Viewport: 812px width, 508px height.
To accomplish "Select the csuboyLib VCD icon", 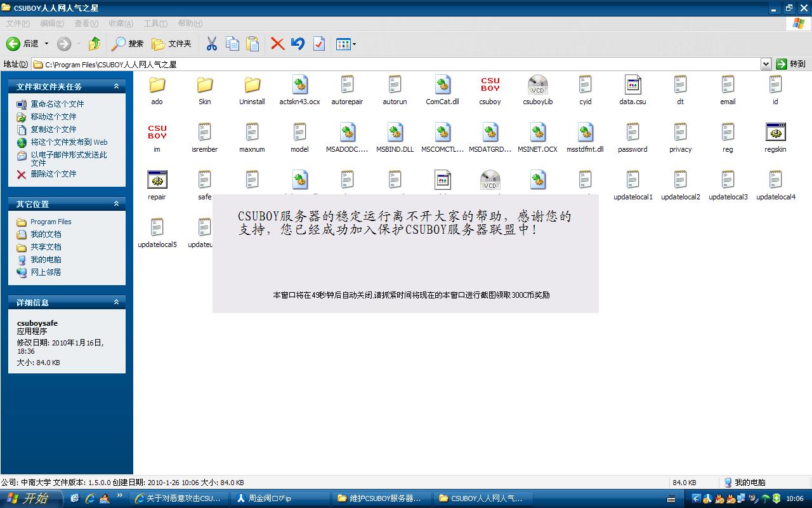I will tap(537, 84).
